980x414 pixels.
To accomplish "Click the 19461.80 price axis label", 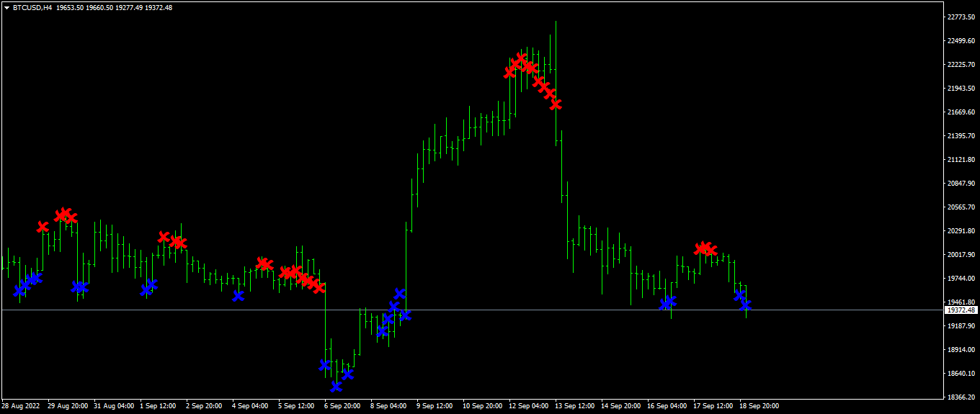I will tap(963, 302).
